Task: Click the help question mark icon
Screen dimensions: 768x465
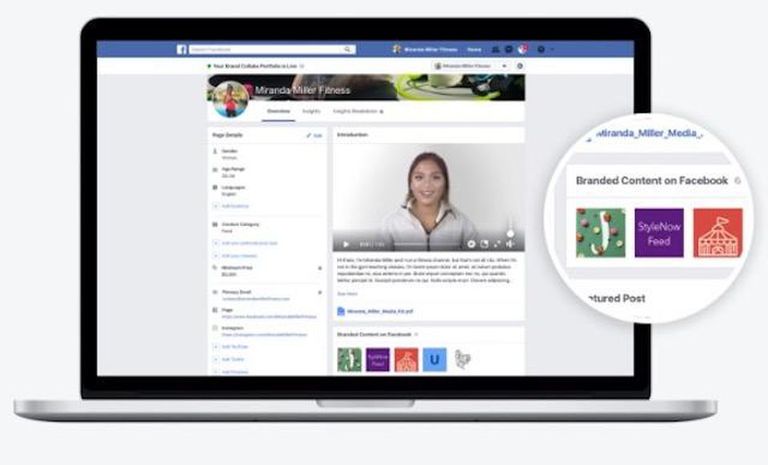Action: tap(541, 49)
